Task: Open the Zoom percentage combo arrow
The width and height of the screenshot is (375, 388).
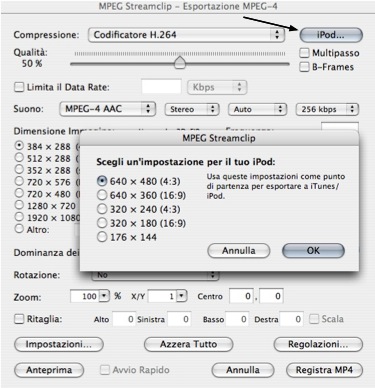Action: [x=105, y=296]
